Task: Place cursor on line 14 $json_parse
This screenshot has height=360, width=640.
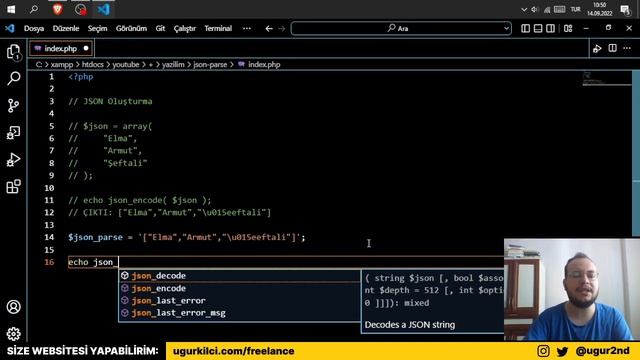Action: pos(96,237)
